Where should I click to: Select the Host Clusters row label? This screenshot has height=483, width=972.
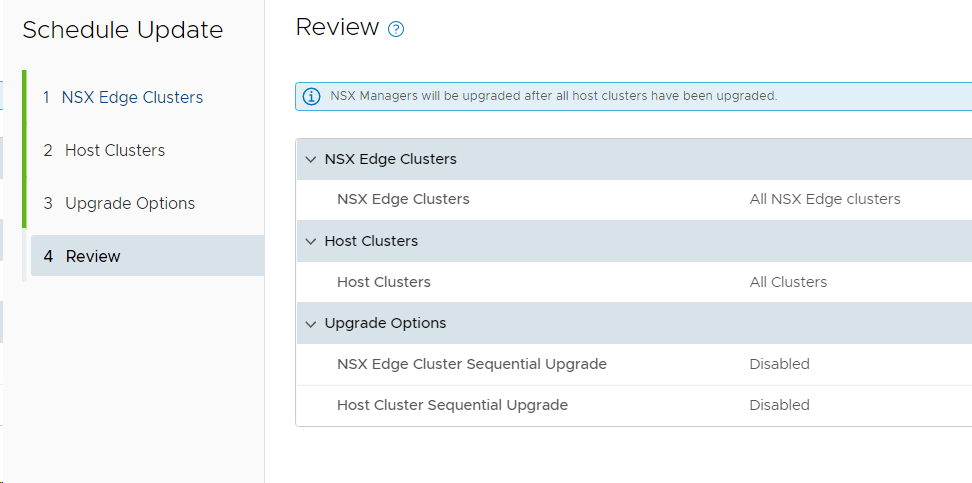click(384, 282)
